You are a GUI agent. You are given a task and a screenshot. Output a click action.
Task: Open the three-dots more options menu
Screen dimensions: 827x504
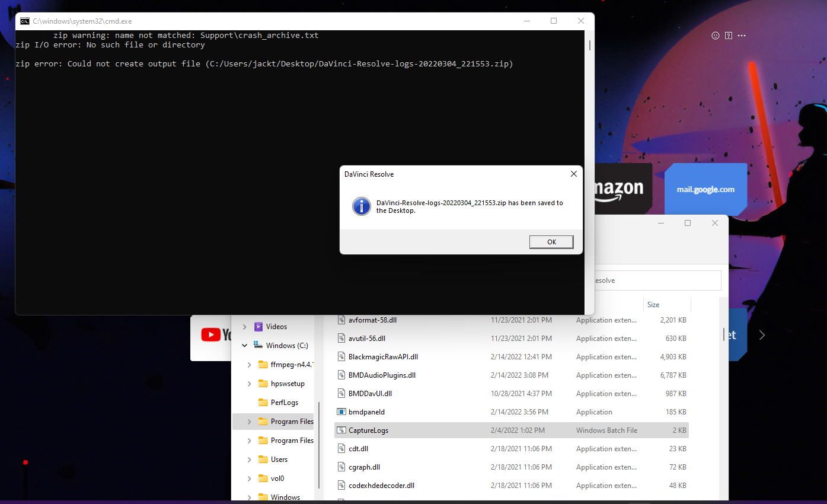pyautogui.click(x=742, y=36)
